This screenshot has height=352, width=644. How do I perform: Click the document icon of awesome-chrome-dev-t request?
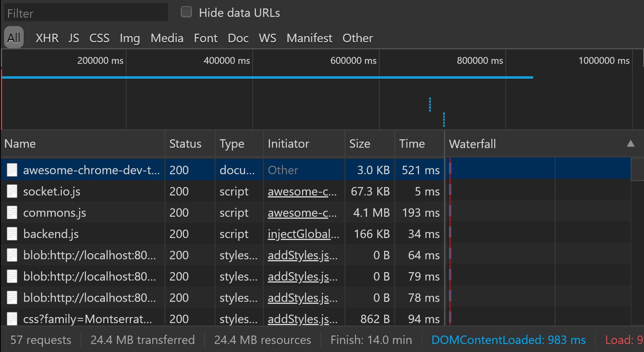click(12, 170)
